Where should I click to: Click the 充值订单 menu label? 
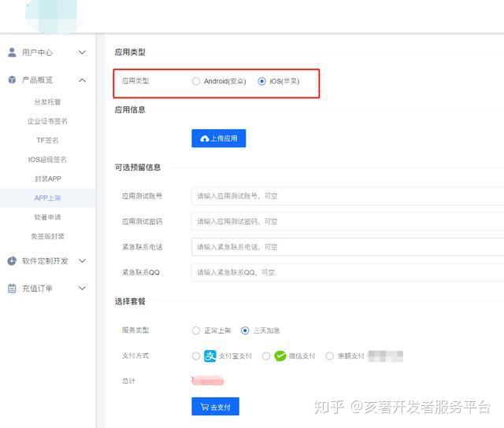click(x=37, y=288)
